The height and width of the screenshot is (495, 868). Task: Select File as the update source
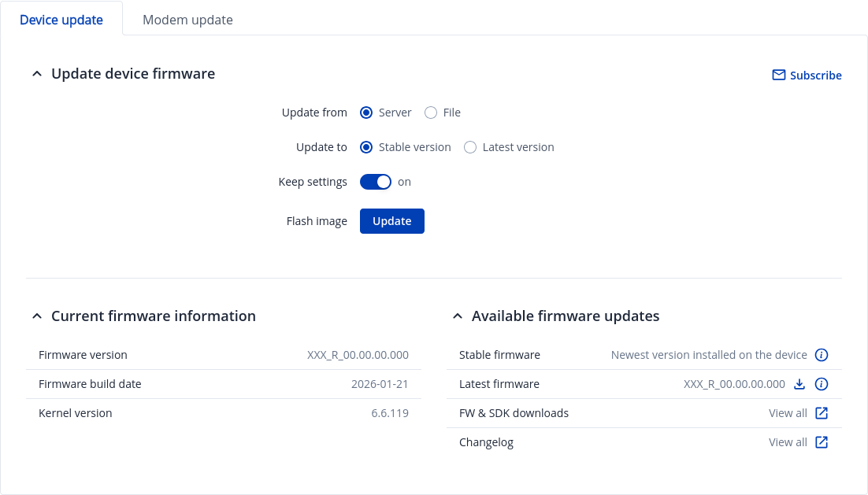click(x=431, y=113)
